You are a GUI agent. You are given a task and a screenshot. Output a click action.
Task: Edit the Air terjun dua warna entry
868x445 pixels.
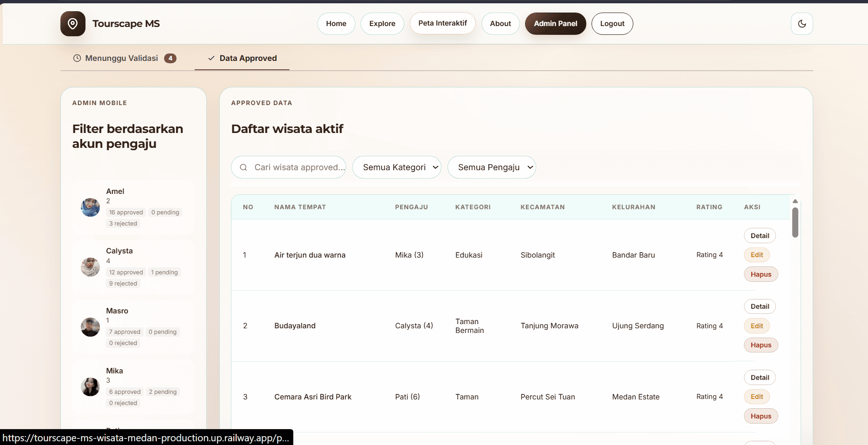(757, 255)
